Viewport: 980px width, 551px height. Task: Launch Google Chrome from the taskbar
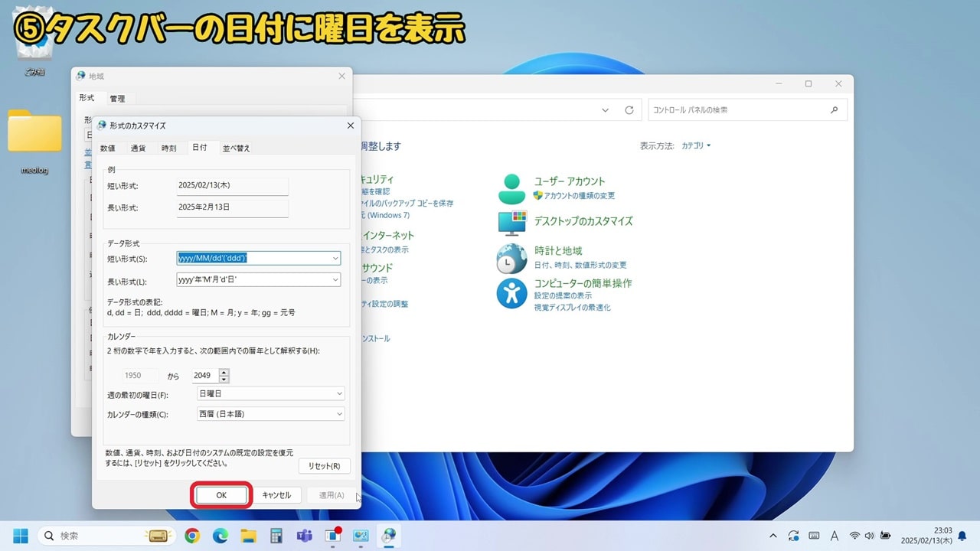[x=192, y=536]
